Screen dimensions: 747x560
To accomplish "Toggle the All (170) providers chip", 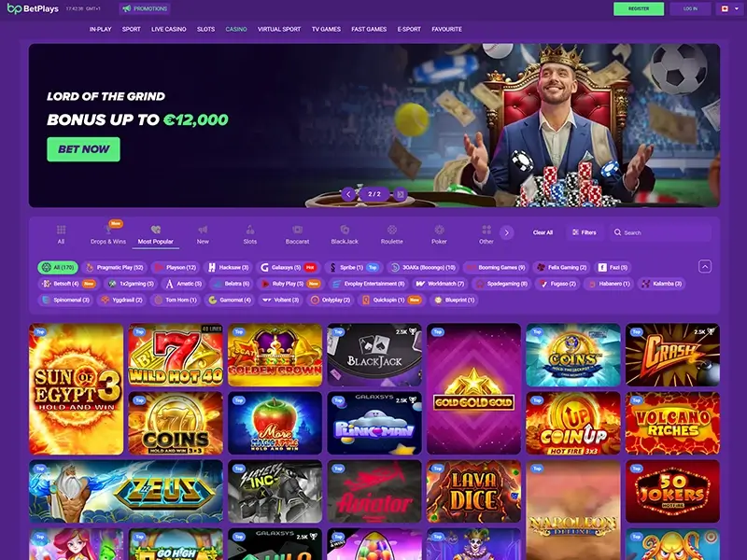I will point(58,268).
